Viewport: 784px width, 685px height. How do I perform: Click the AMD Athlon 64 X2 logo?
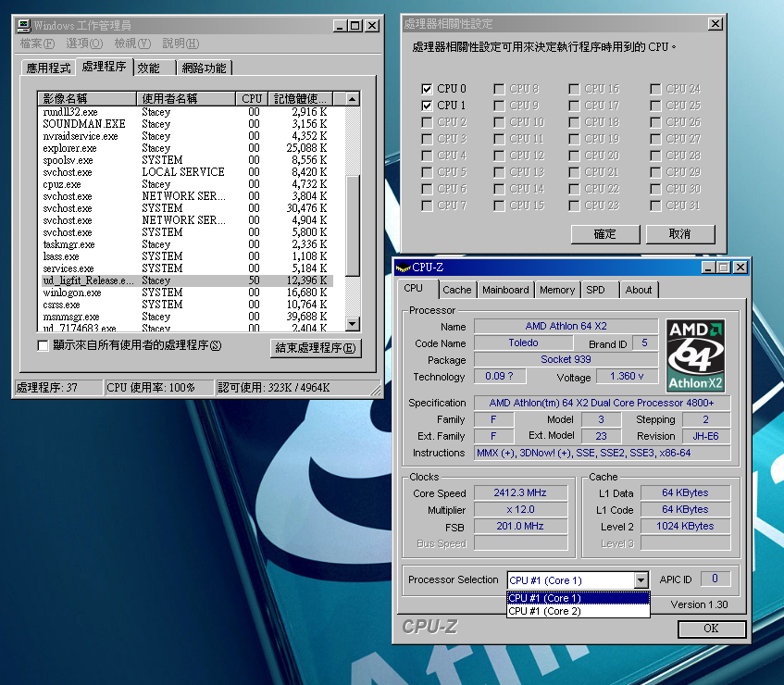click(695, 355)
